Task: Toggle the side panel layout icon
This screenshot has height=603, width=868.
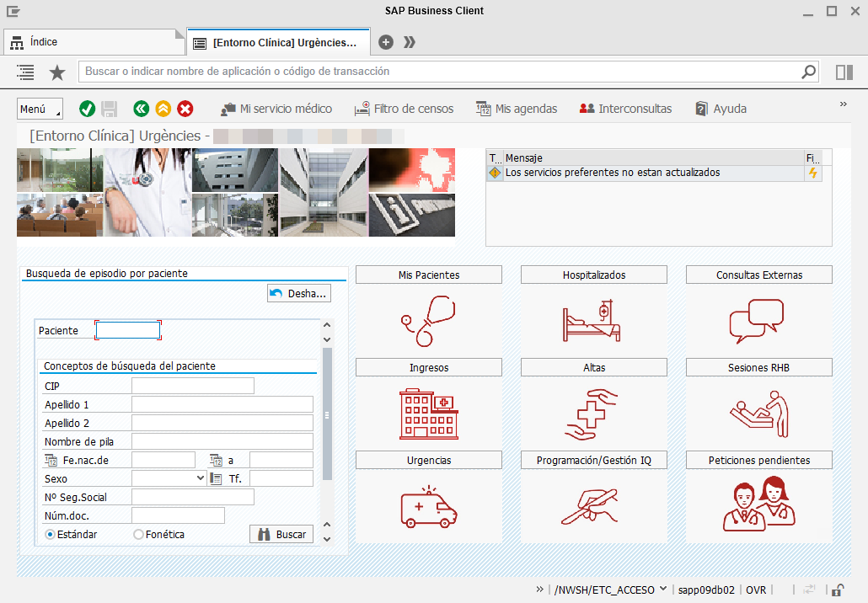Action: 844,72
